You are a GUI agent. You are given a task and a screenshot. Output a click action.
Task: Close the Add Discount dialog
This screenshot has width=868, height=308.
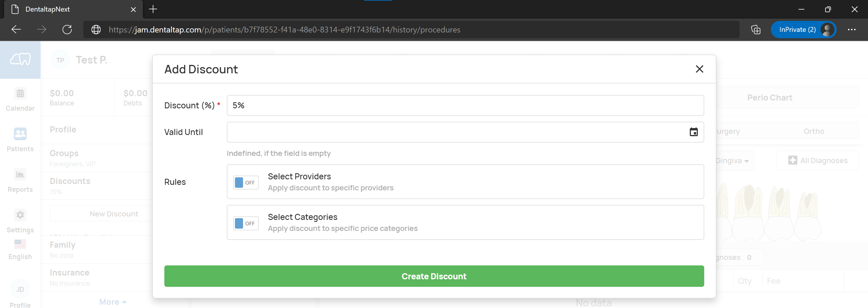click(x=699, y=69)
